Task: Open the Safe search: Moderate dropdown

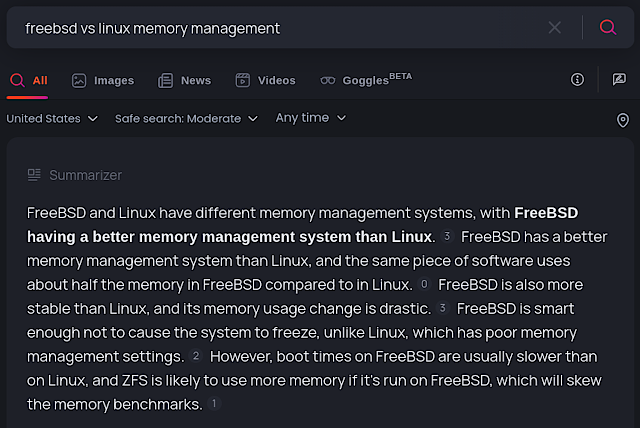Action: [x=186, y=118]
